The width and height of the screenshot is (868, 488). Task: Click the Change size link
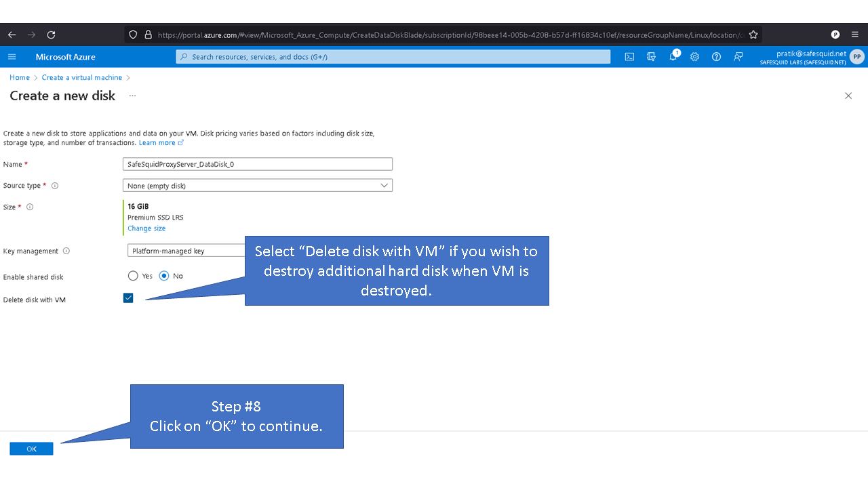[x=146, y=228]
